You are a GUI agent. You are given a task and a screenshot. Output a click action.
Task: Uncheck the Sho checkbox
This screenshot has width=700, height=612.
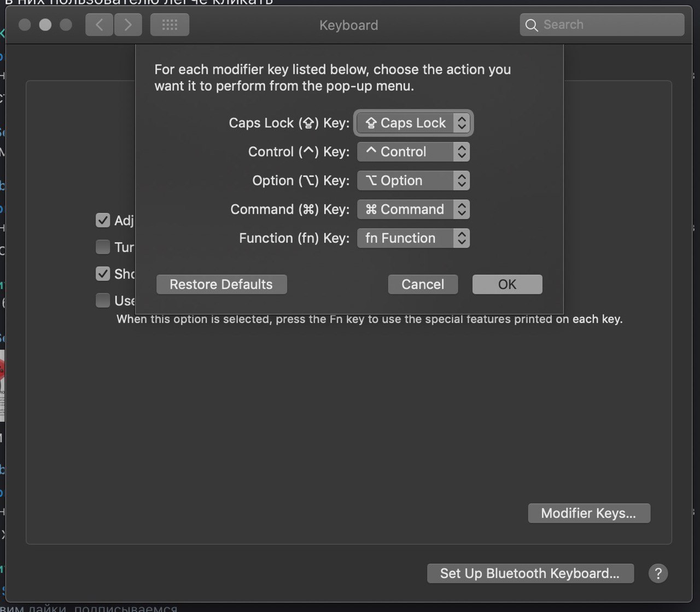(103, 273)
